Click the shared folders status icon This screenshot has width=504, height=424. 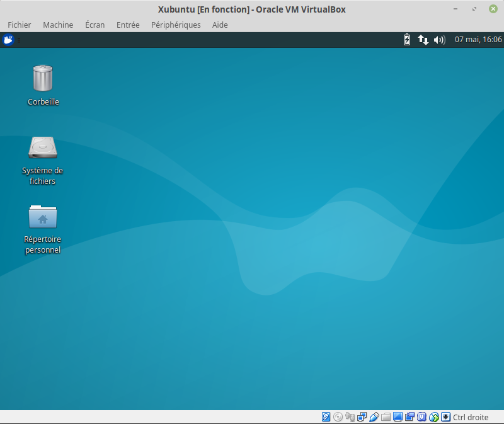tap(386, 417)
